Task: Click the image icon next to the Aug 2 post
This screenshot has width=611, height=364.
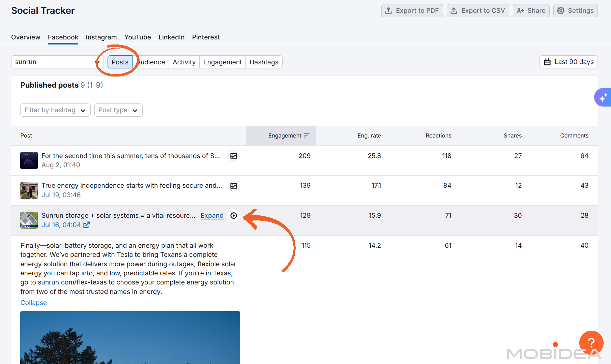Action: (233, 156)
